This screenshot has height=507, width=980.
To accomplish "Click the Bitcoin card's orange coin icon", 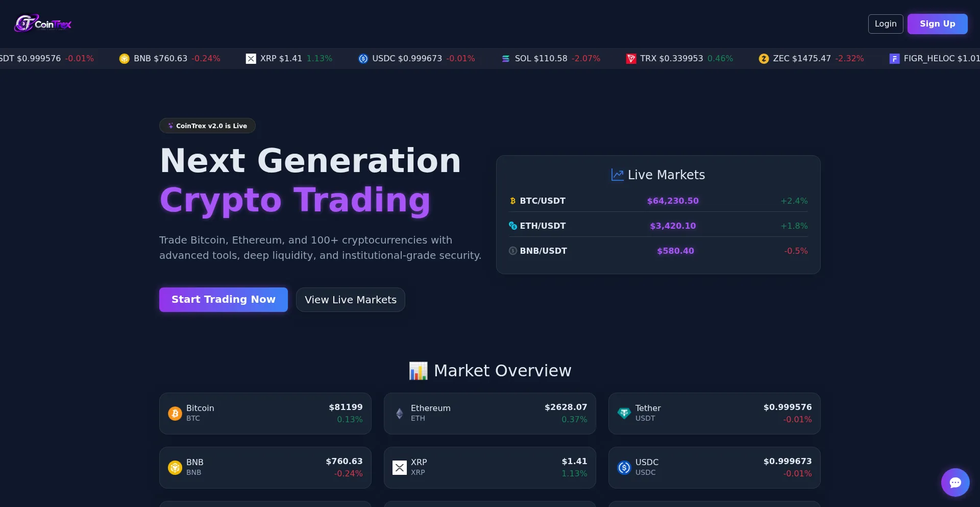I will (175, 414).
